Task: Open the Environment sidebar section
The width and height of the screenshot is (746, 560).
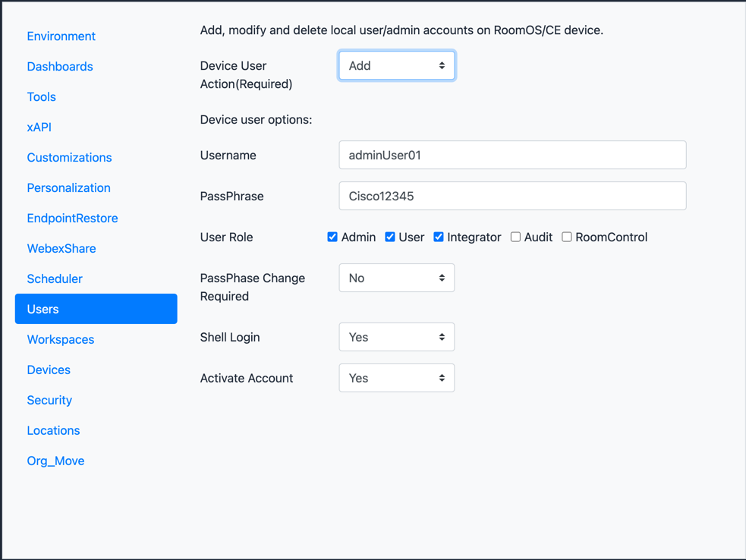Action: 61,36
